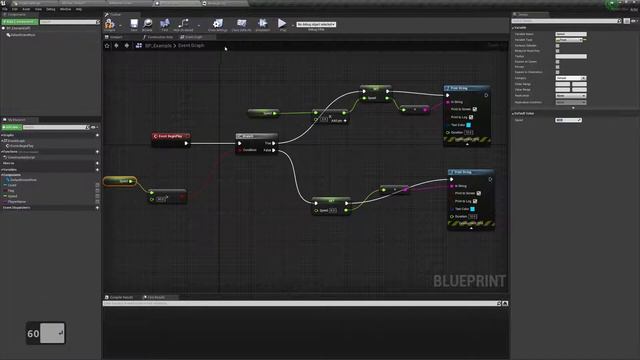Click the Speed default value field
The image size is (640, 360).
point(569,120)
